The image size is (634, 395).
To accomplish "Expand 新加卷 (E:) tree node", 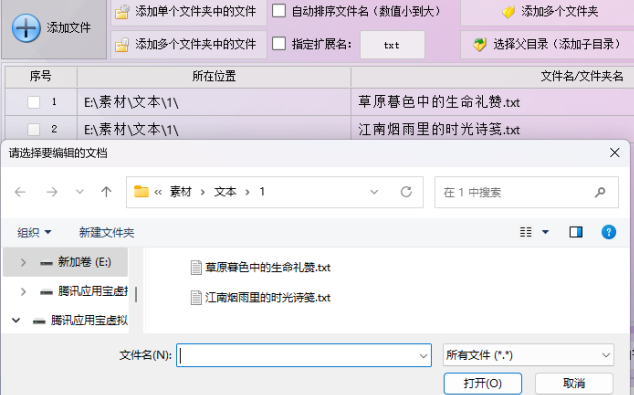I will [23, 262].
